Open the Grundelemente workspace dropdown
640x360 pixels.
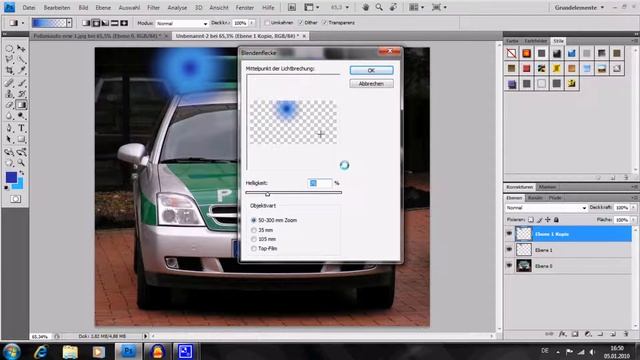coord(579,7)
